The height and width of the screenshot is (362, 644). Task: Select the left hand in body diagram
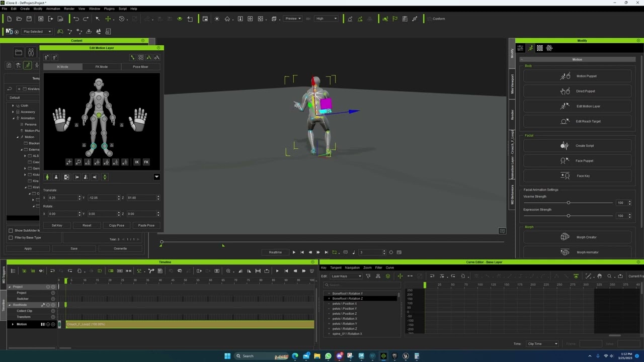pos(61,120)
